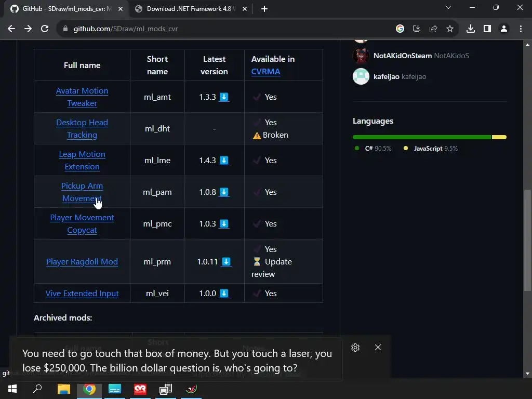Open the Player Ragdoll Mod link
Viewport: 532px width, 399px height.
click(x=82, y=262)
